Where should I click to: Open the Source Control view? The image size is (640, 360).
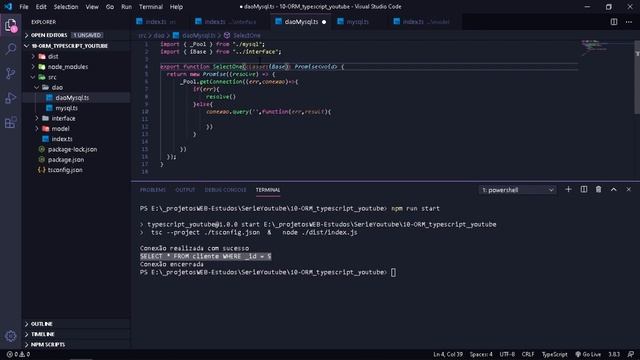click(11, 73)
